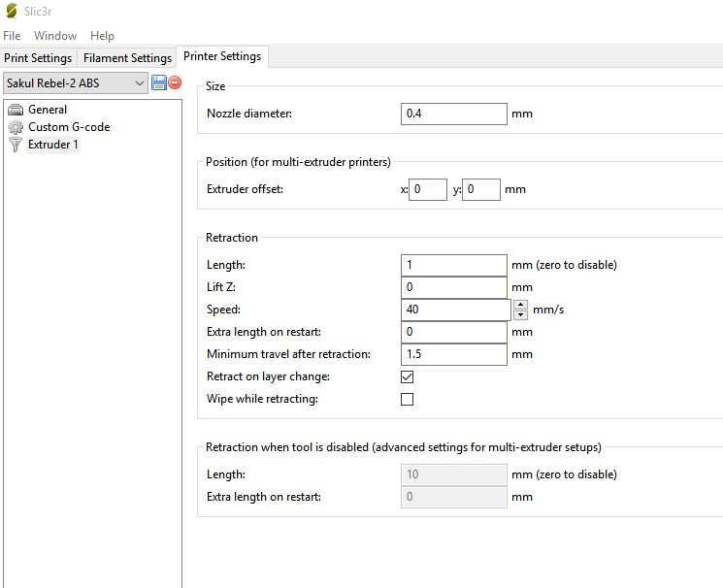Click the Slic3r application logo icon
The width and height of the screenshot is (723, 588).
(x=11, y=12)
